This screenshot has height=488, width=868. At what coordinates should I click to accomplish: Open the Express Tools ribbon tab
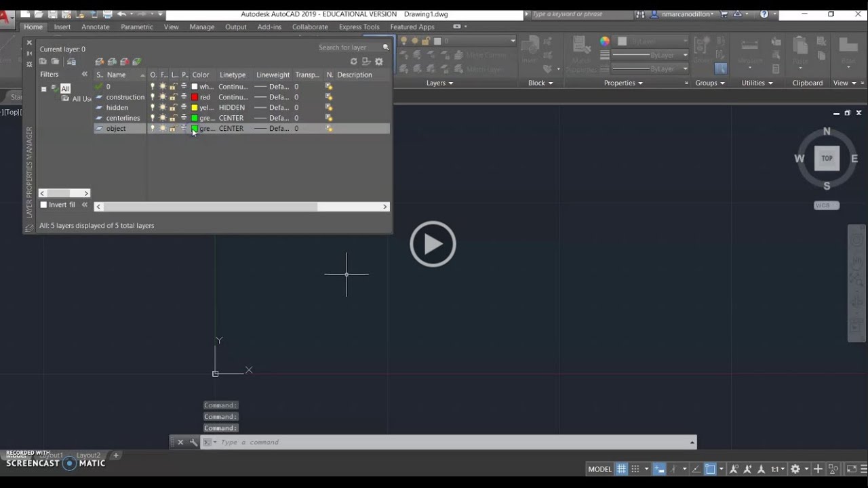359,27
